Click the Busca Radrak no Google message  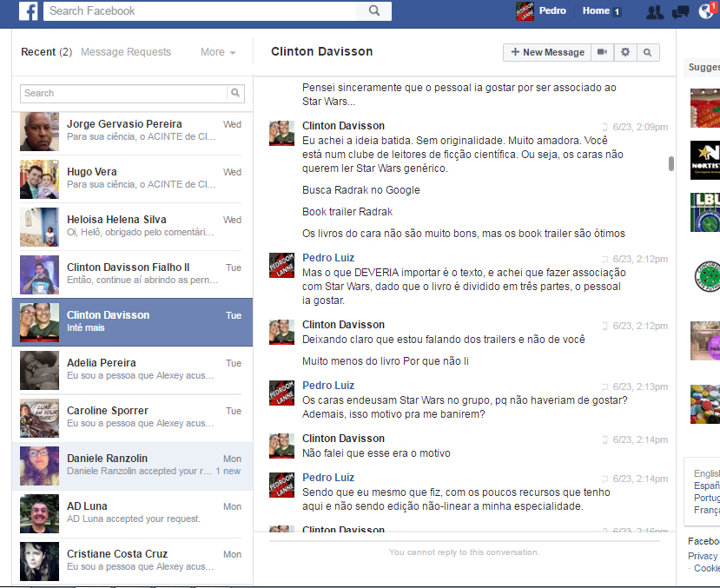click(361, 190)
